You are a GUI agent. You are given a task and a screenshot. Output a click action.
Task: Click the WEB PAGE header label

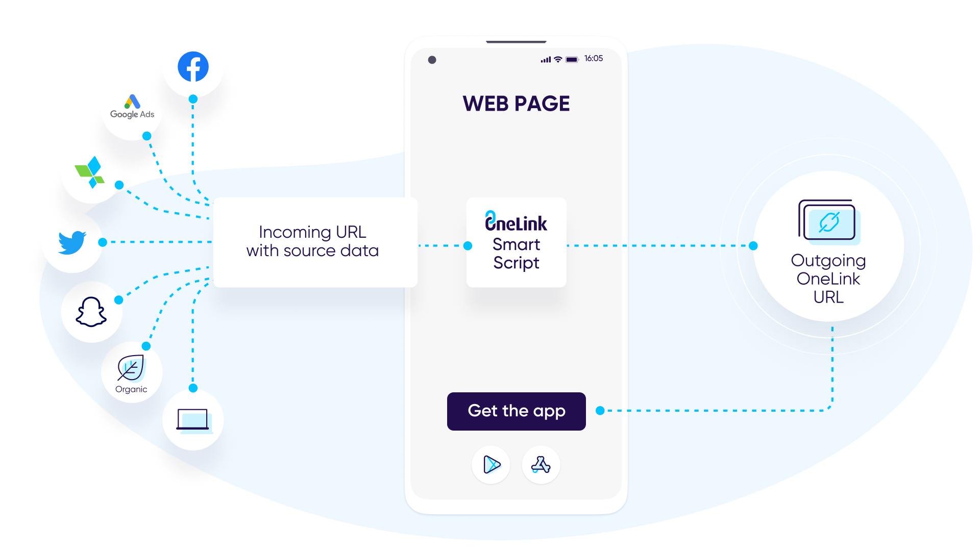point(515,102)
